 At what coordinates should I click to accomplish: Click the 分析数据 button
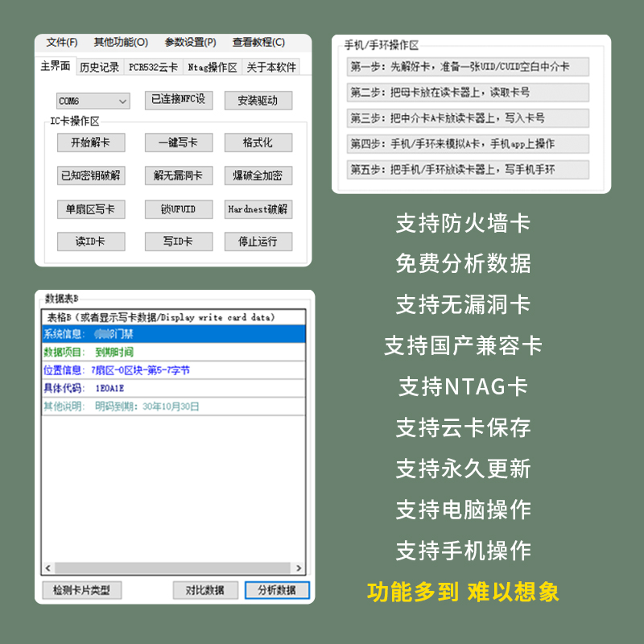click(277, 590)
